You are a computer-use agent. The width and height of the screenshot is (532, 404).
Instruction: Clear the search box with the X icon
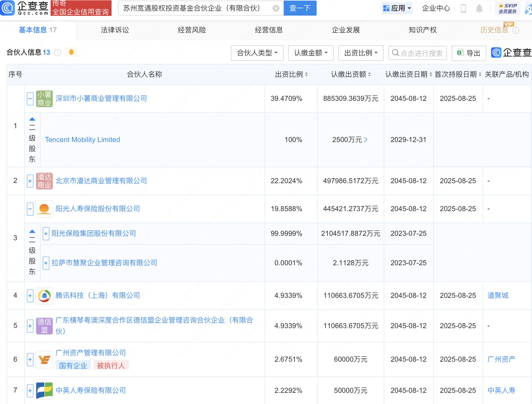276,8
